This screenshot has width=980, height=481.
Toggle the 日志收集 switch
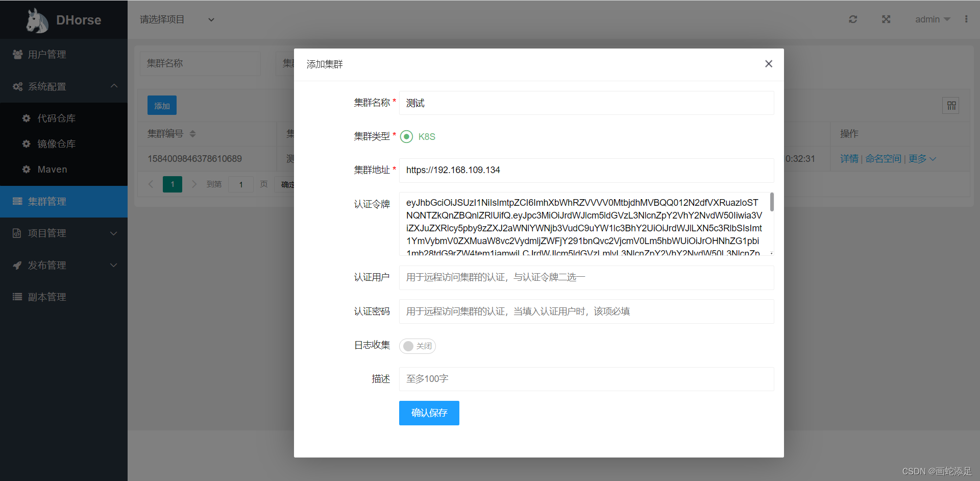418,346
